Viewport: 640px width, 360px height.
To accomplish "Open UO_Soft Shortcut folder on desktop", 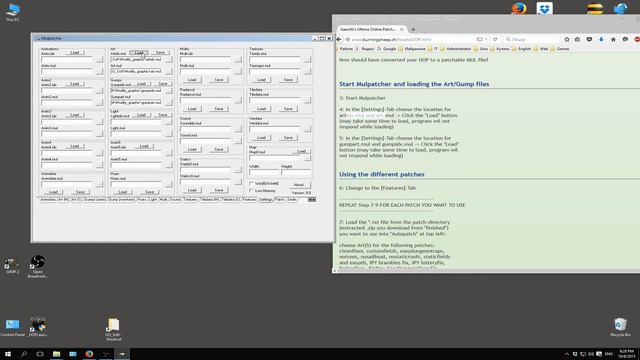I will pos(113,329).
